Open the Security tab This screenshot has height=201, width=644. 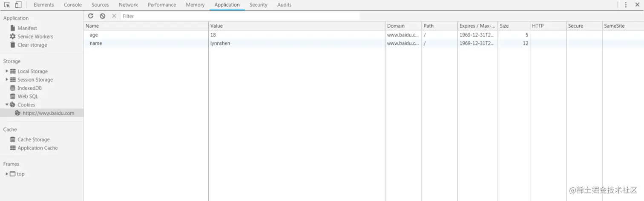259,5
